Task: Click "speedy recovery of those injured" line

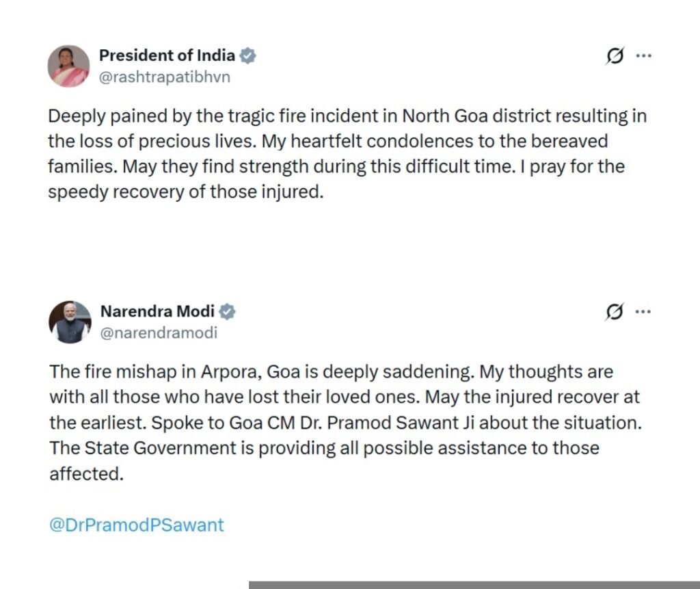Action: click(185, 192)
